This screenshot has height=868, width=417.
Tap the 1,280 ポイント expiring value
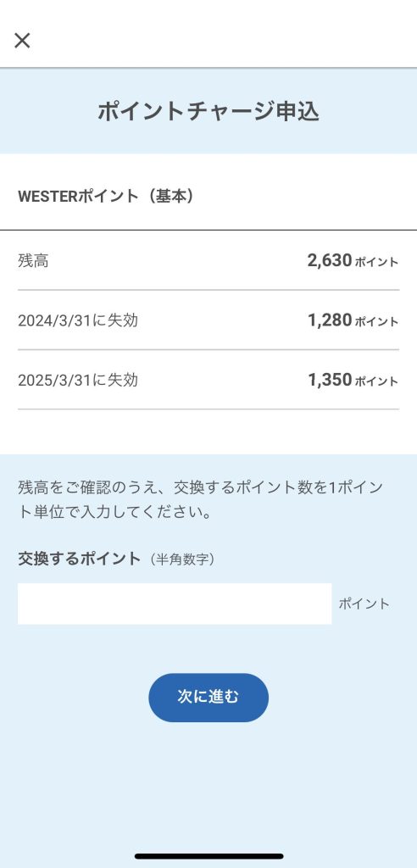pyautogui.click(x=353, y=320)
